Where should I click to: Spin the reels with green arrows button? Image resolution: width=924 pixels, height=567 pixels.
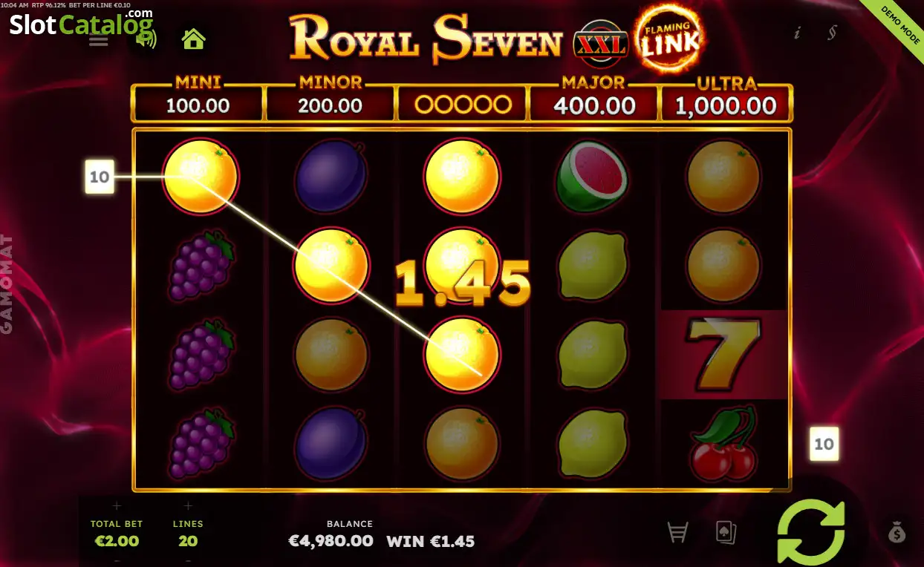point(811,532)
